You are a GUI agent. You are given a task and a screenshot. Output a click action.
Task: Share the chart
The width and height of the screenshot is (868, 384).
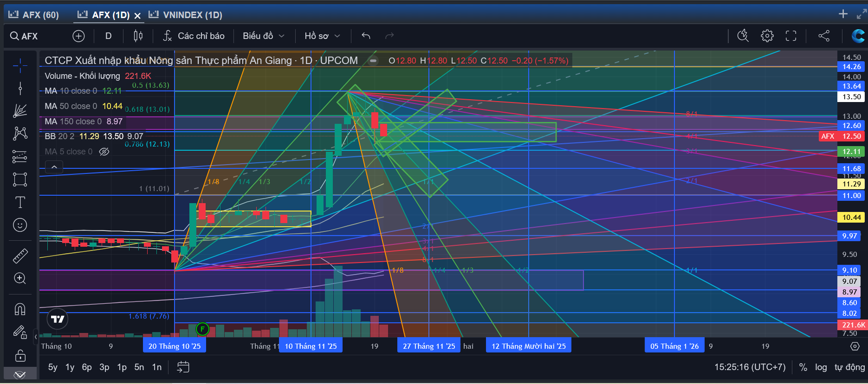[824, 36]
